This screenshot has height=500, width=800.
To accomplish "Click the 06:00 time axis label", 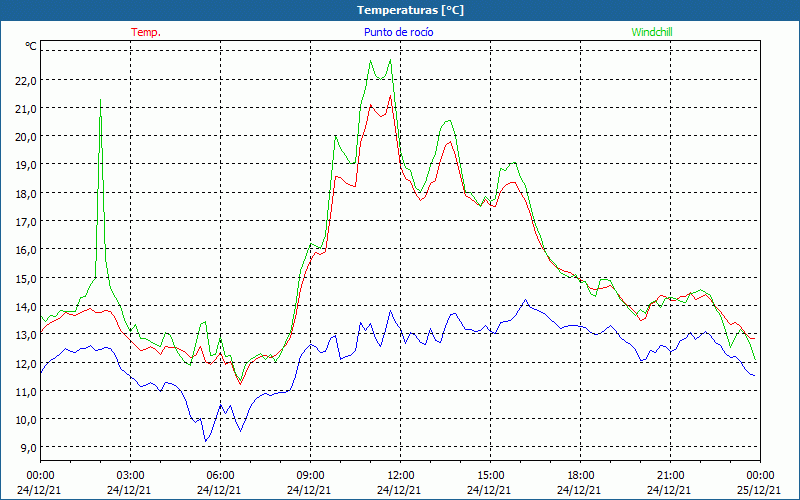I will (x=220, y=476).
